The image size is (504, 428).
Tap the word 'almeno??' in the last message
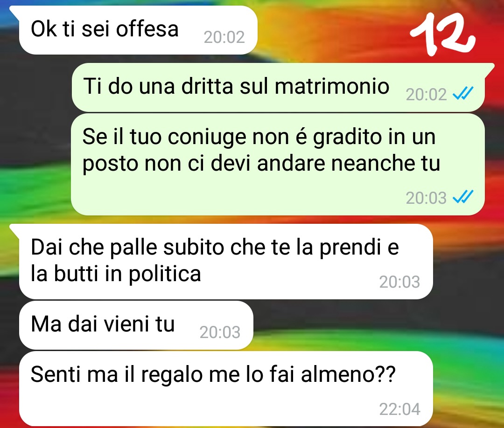348,374
